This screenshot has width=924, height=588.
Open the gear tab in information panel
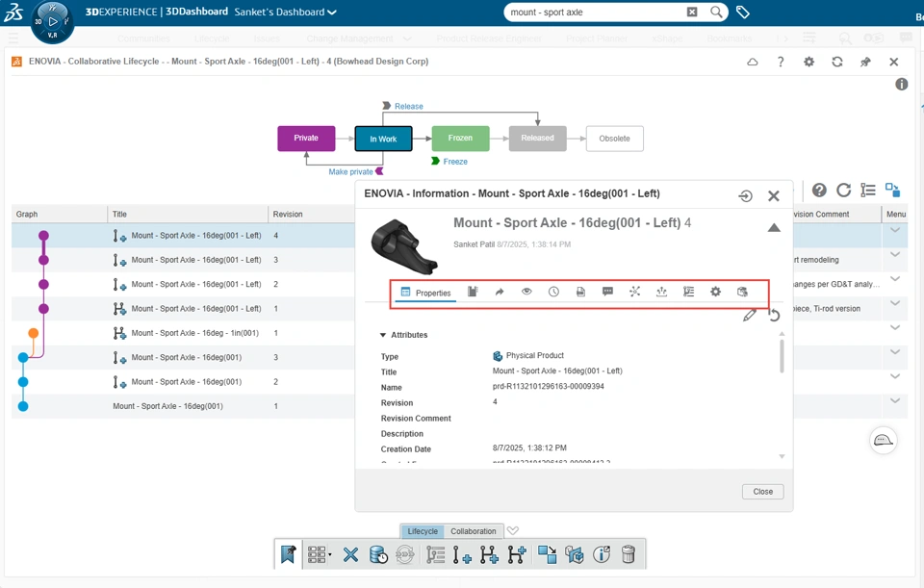715,292
